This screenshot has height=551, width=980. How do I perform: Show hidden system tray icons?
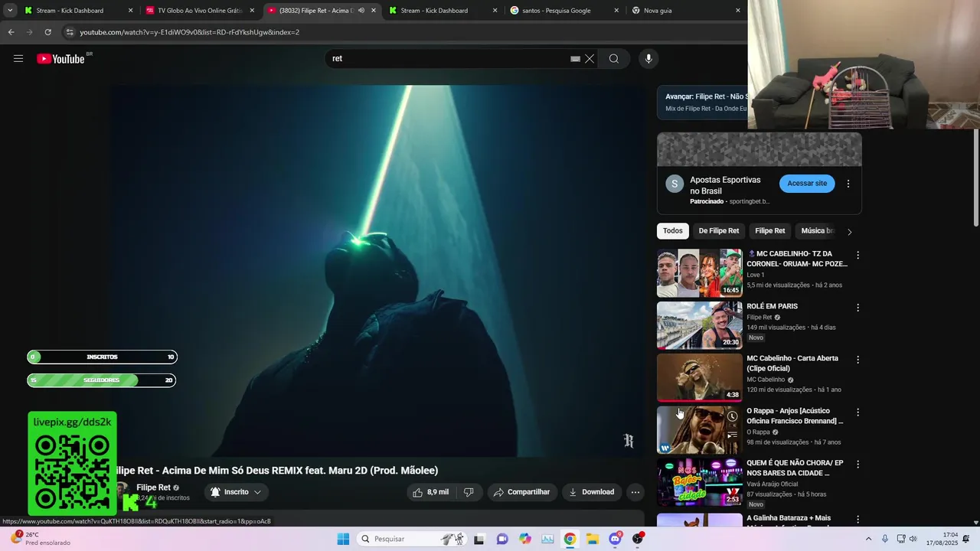(868, 539)
